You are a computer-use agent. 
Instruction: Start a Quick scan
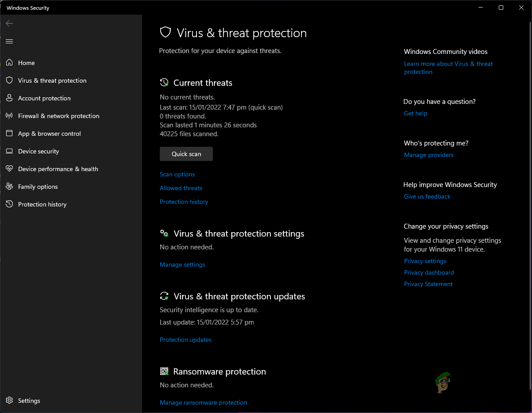186,154
